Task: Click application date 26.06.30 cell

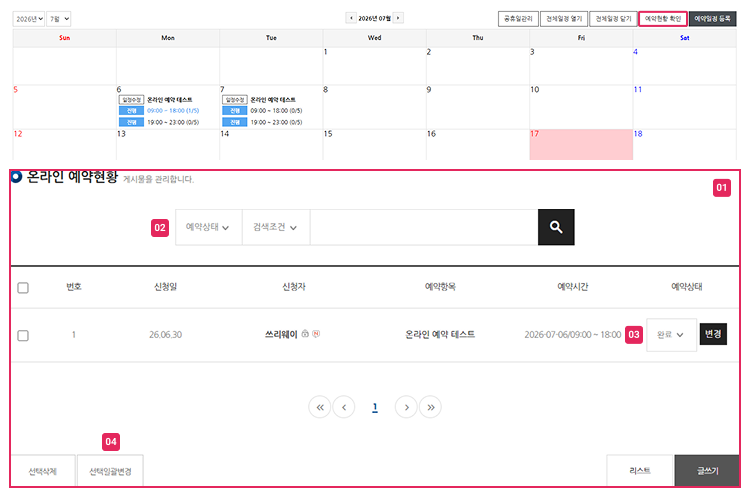Action: point(165,334)
